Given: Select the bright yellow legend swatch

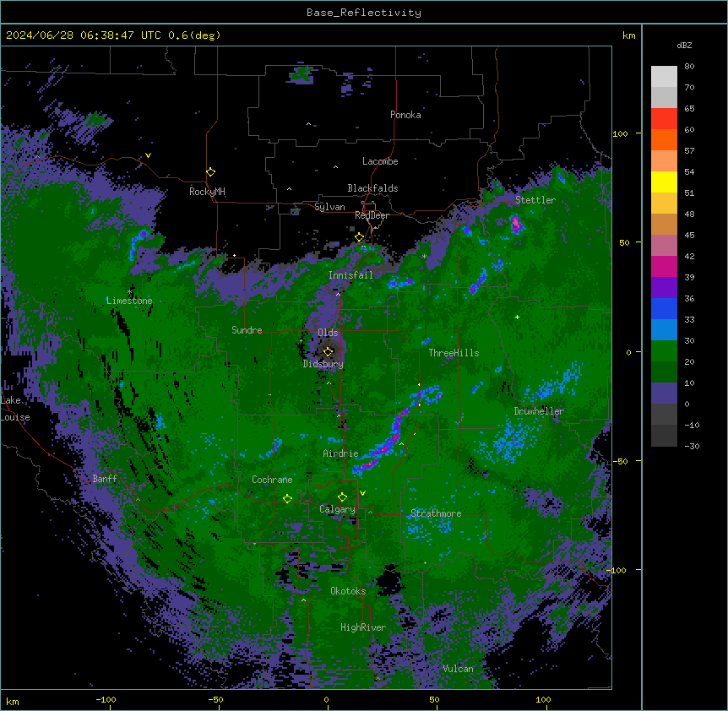Looking at the screenshot, I should (664, 182).
